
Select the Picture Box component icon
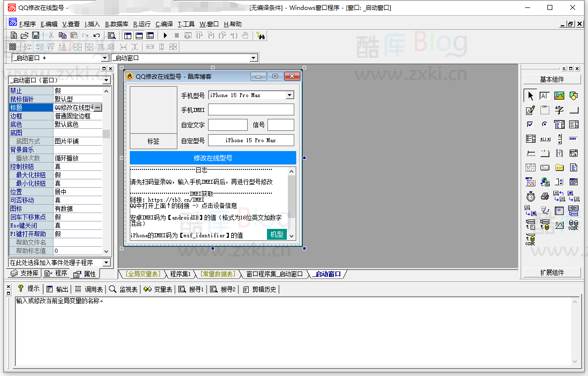coord(559,96)
